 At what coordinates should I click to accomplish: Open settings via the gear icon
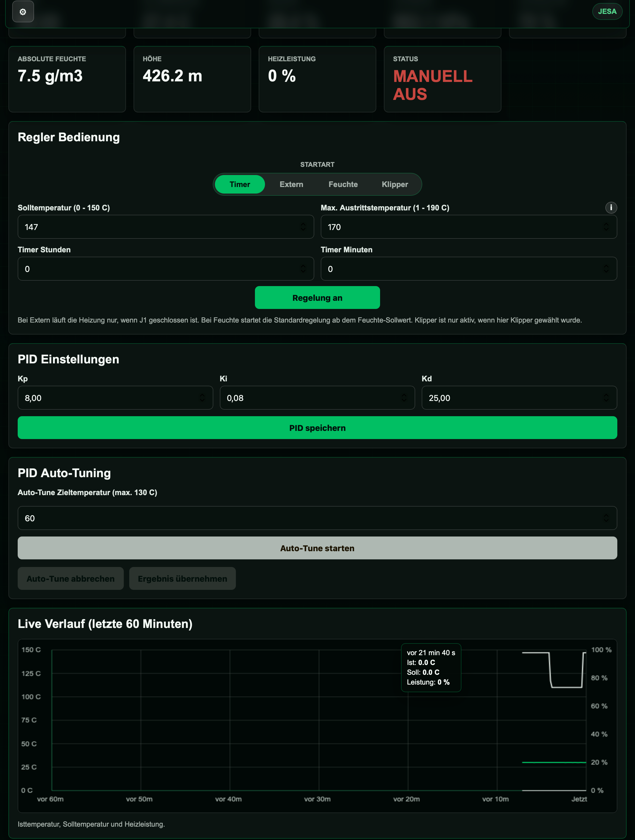click(23, 11)
